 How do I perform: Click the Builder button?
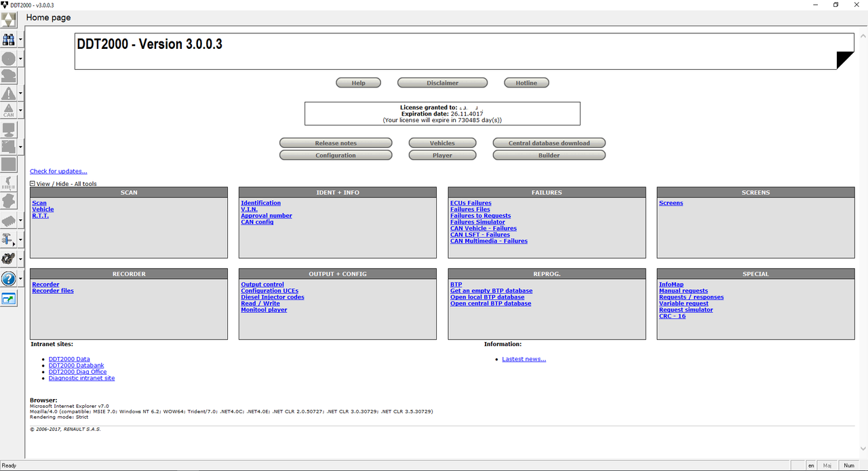549,155
